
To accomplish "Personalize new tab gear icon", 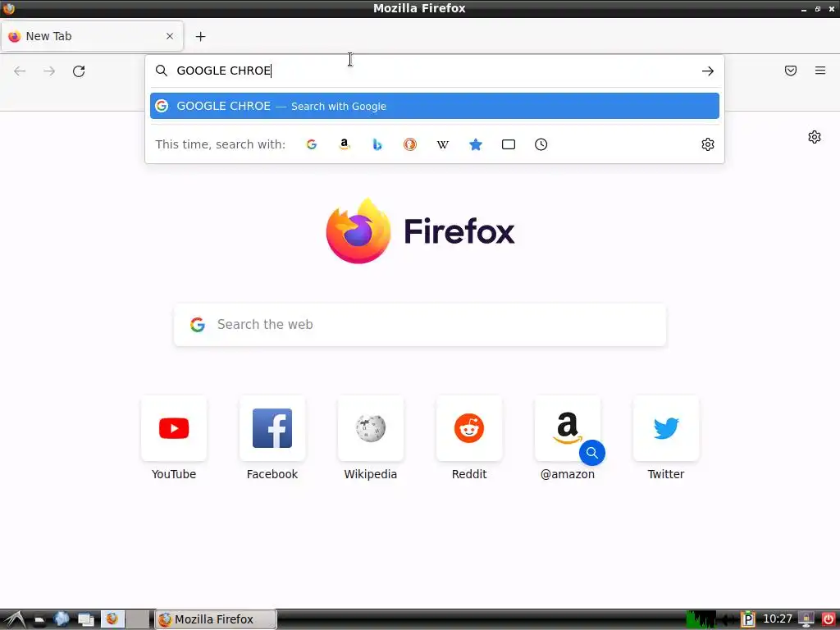I will point(815,137).
